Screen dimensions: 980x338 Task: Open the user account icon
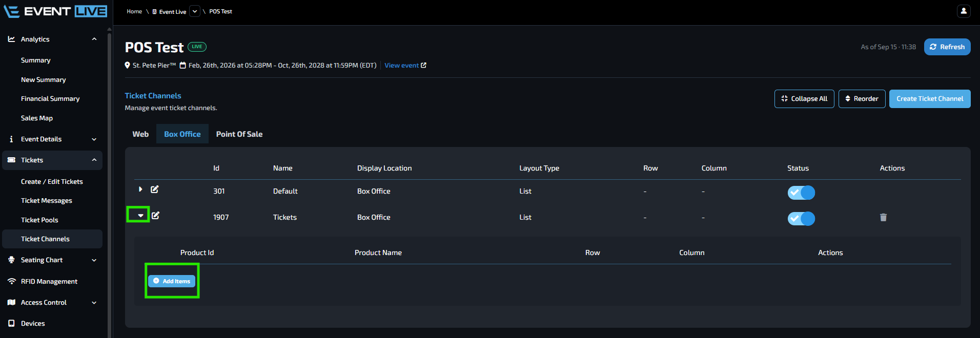pos(964,11)
